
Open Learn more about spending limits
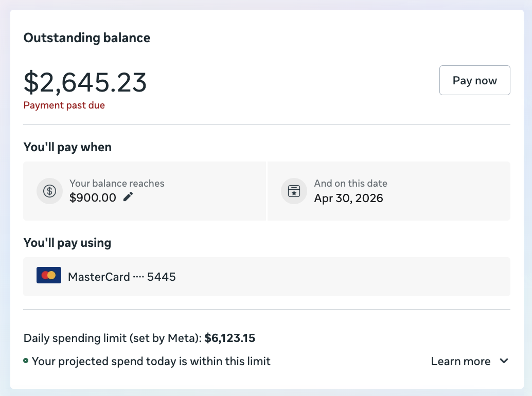click(460, 361)
